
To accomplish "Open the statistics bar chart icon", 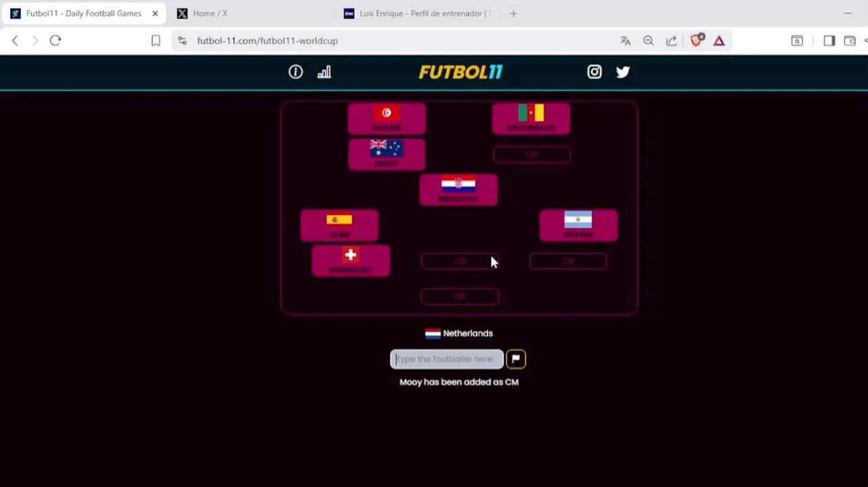I will point(324,72).
